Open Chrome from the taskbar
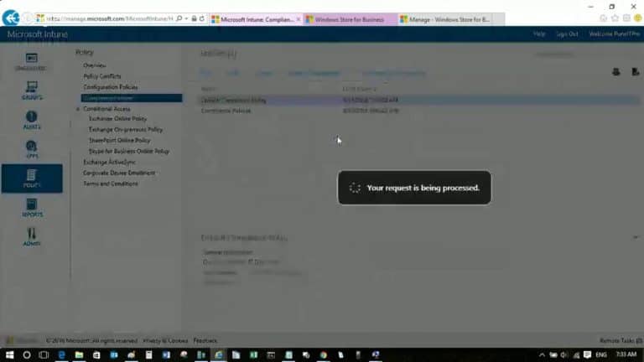 coord(323,354)
